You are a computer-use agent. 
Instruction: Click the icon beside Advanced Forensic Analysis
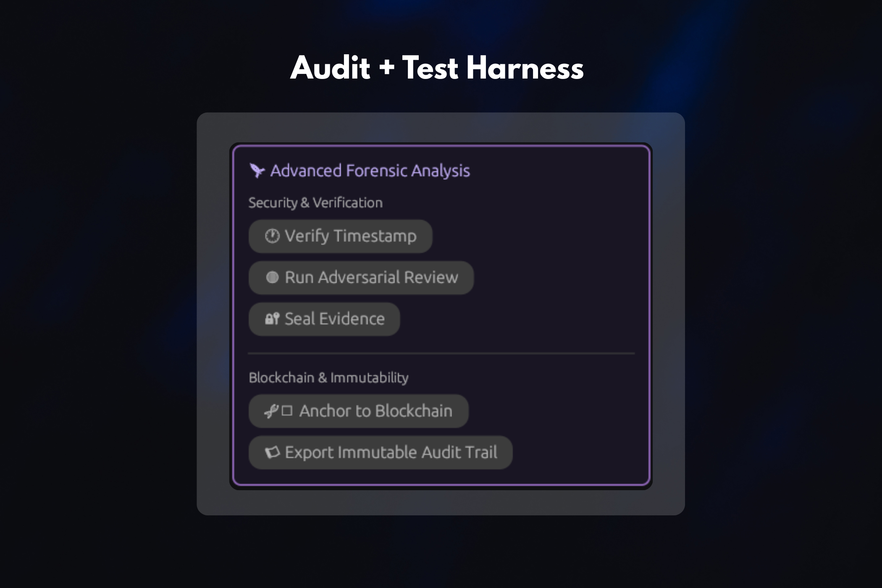257,171
